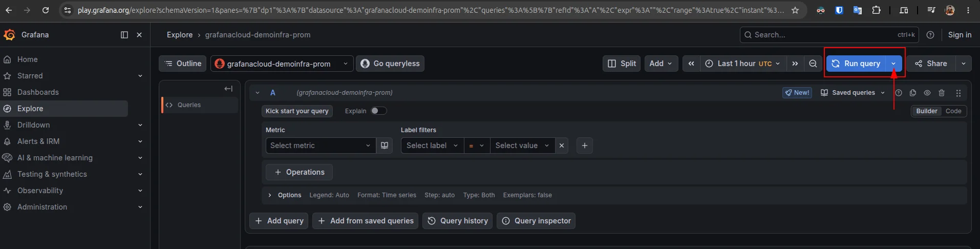The height and width of the screenshot is (249, 980).
Task: Remove the label filter with X
Action: (562, 146)
